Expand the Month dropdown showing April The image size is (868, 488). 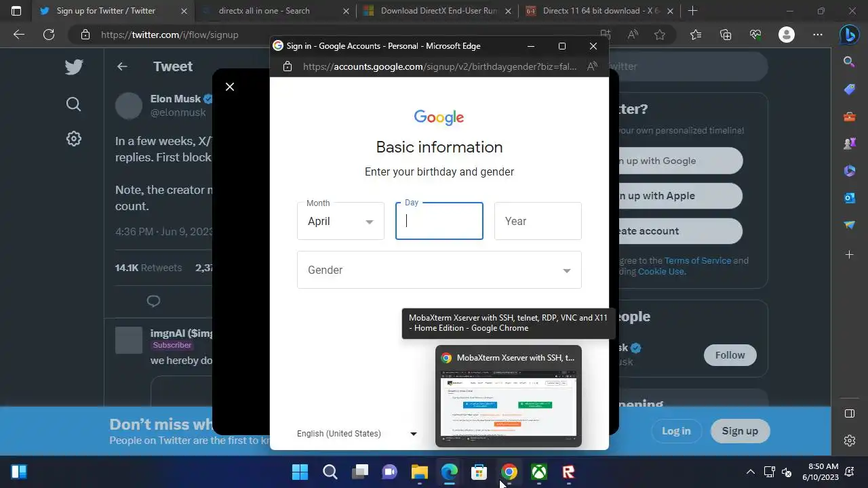click(340, 221)
